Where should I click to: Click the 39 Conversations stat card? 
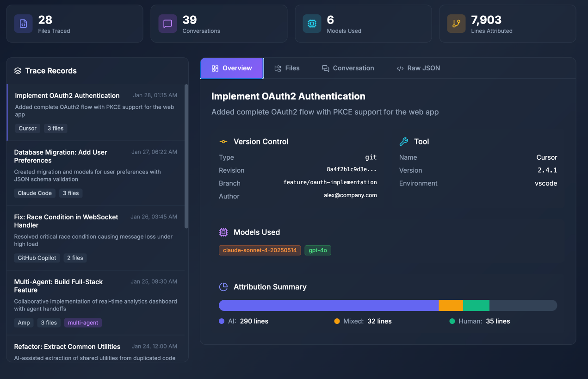(x=219, y=24)
